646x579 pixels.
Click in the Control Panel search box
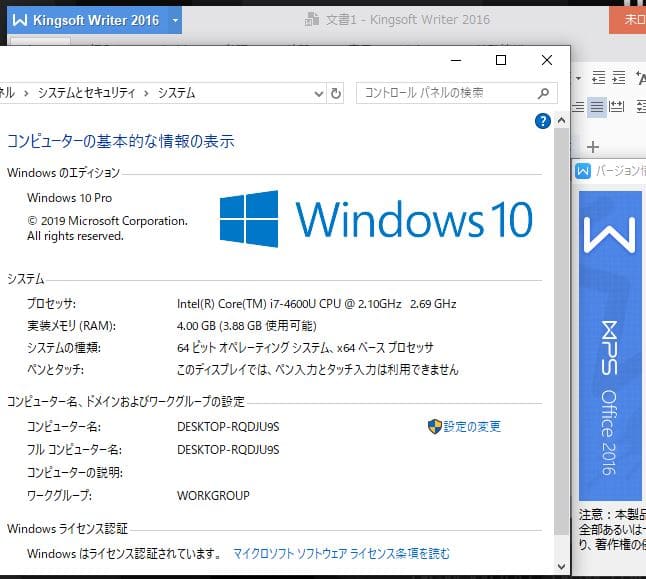[x=446, y=93]
